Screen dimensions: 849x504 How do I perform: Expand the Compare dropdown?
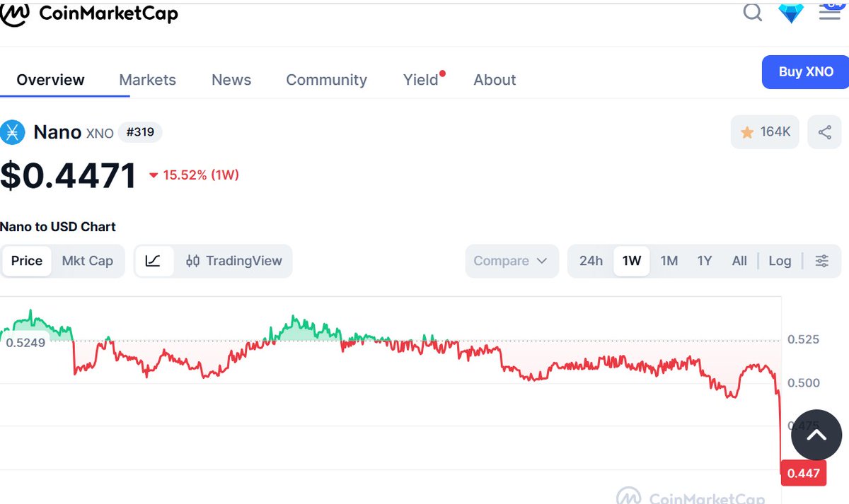pos(512,261)
